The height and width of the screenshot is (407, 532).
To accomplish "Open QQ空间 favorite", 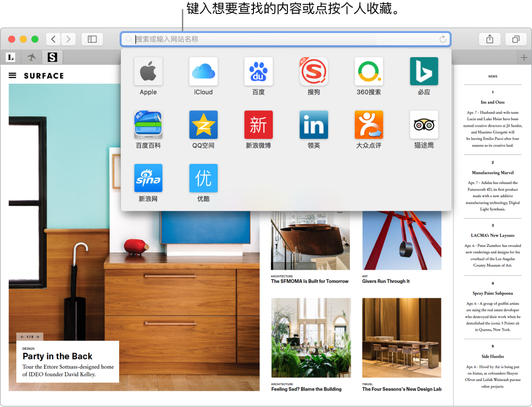I will pyautogui.click(x=203, y=124).
